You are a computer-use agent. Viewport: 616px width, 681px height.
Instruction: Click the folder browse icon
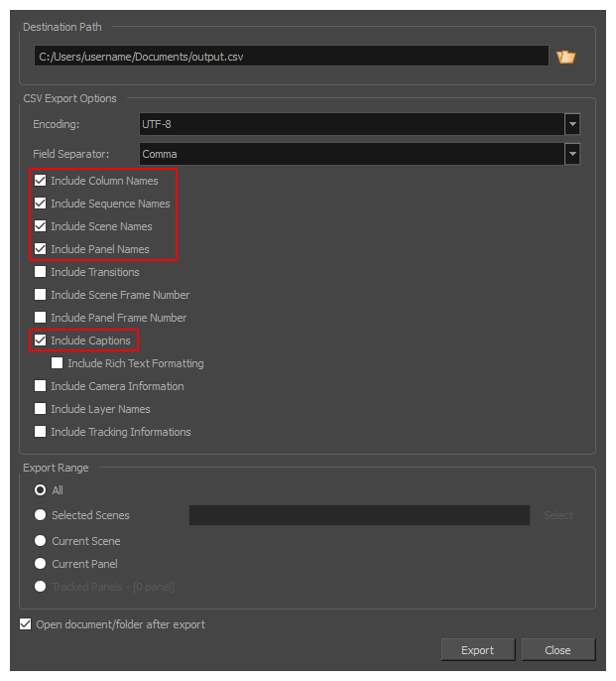pos(566,57)
